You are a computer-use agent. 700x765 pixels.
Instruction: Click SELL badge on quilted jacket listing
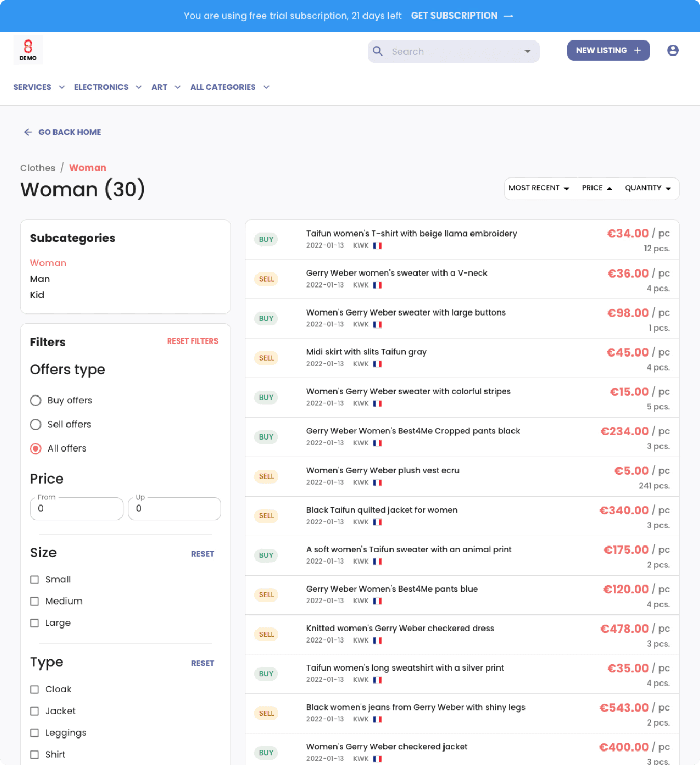266,516
